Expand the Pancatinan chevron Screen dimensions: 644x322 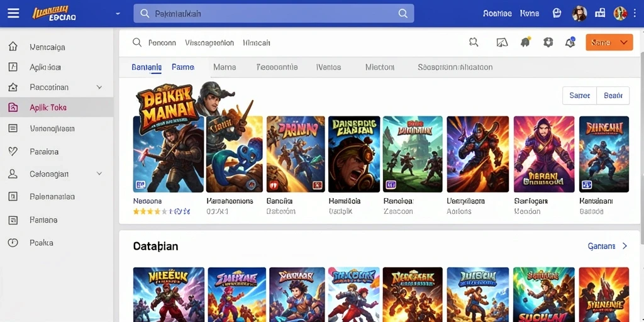coord(99,87)
